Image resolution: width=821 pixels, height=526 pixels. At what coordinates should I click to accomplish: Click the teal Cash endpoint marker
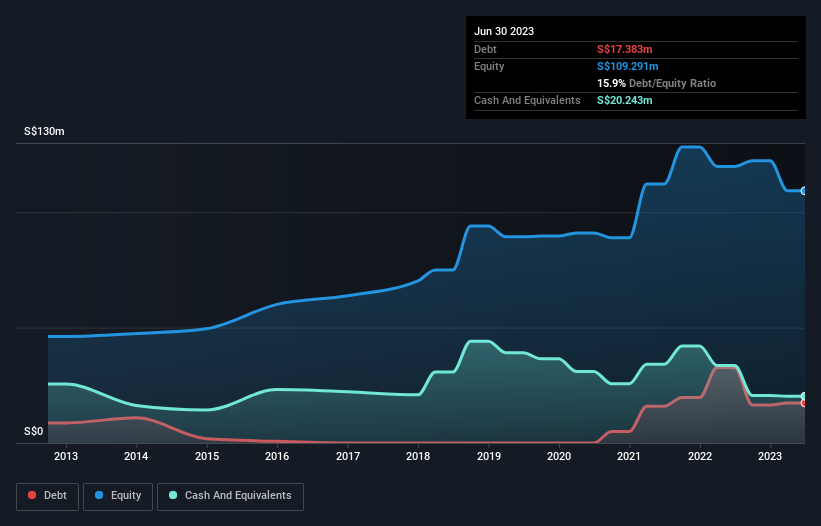(x=803, y=396)
